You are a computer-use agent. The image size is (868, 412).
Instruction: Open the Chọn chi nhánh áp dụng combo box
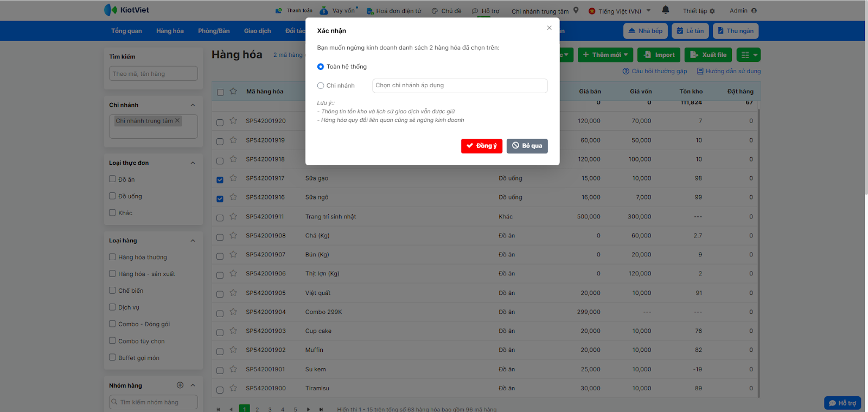coord(459,86)
